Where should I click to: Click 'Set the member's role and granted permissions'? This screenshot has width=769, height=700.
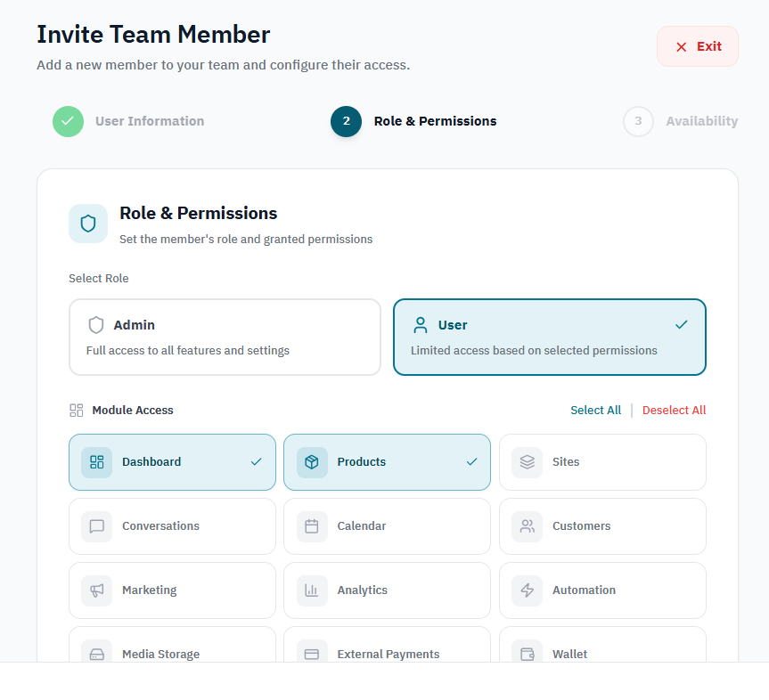[246, 240]
